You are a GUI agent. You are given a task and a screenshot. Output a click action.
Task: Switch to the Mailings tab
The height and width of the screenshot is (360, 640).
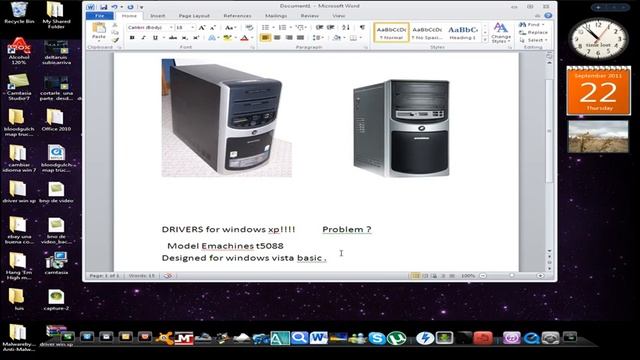pos(276,16)
